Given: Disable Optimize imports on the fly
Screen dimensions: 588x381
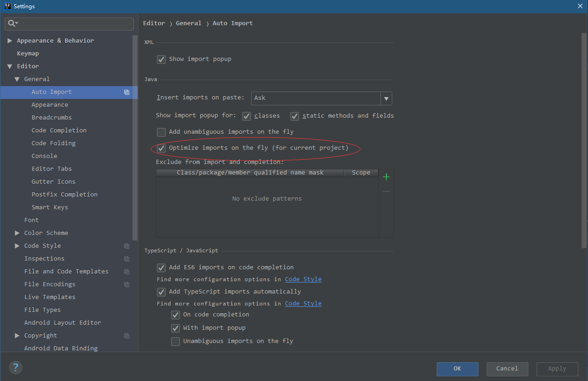Looking at the screenshot, I should 161,148.
